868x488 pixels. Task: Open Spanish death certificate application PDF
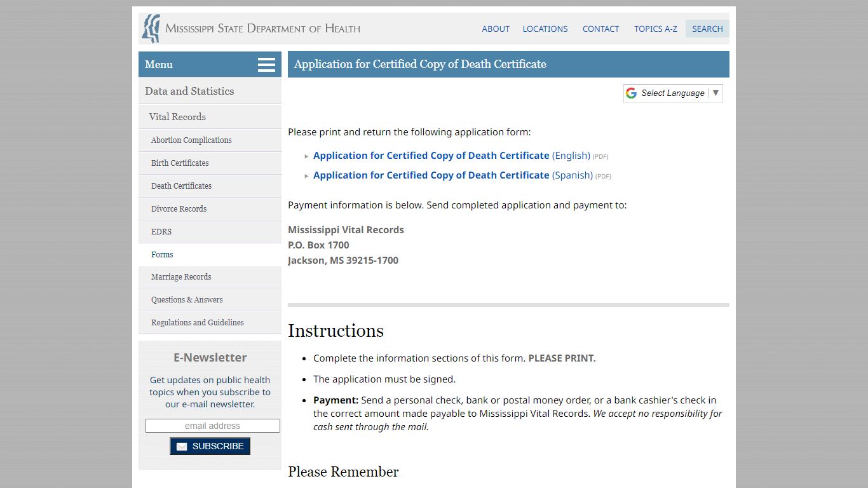[x=453, y=175]
